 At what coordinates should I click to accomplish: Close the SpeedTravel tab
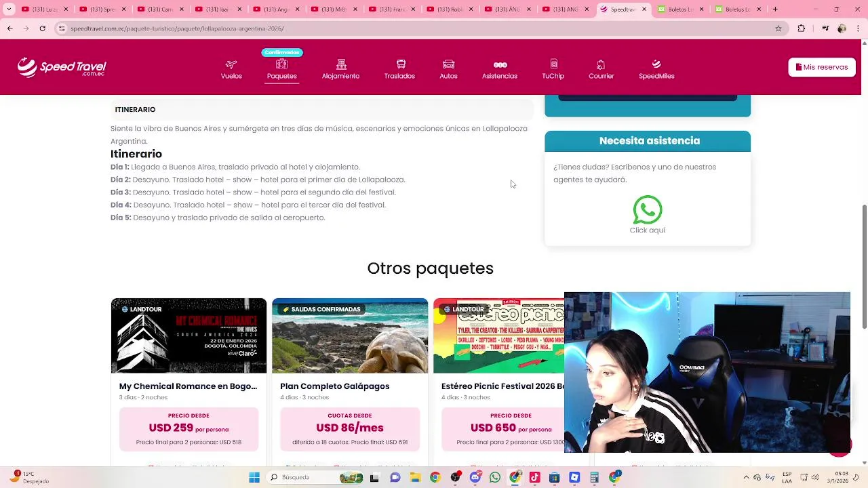pyautogui.click(x=644, y=9)
